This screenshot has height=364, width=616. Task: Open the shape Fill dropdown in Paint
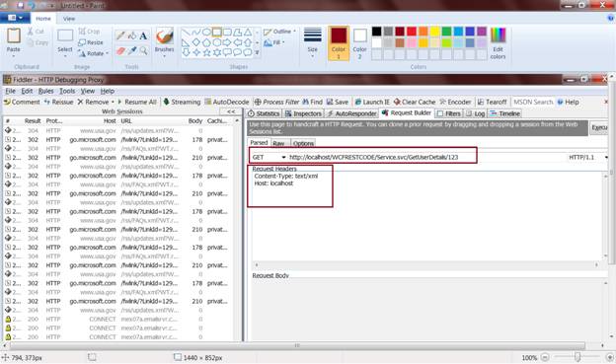click(x=274, y=42)
